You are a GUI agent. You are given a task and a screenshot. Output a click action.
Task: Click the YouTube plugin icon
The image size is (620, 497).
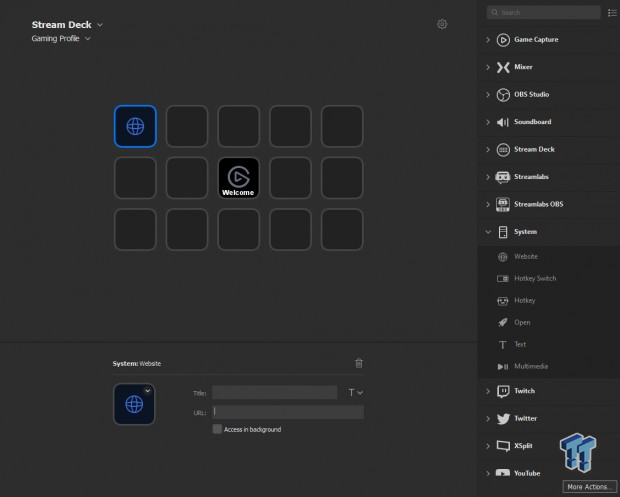(503, 473)
